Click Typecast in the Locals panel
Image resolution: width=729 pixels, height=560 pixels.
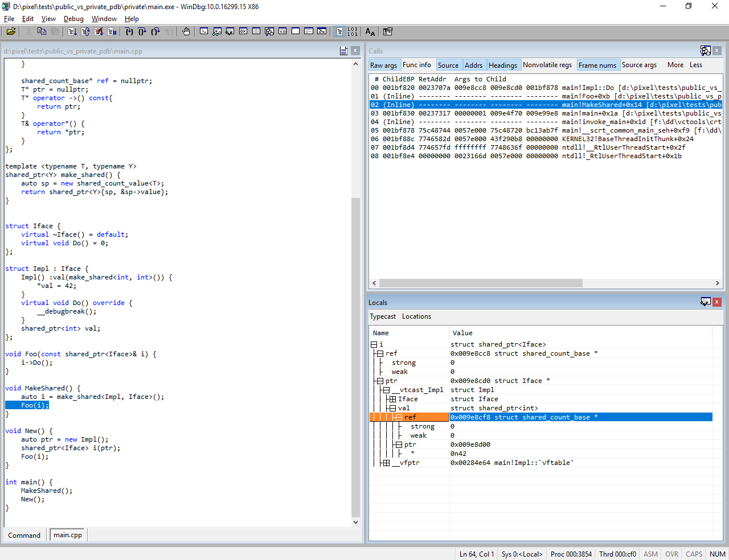[x=383, y=316]
